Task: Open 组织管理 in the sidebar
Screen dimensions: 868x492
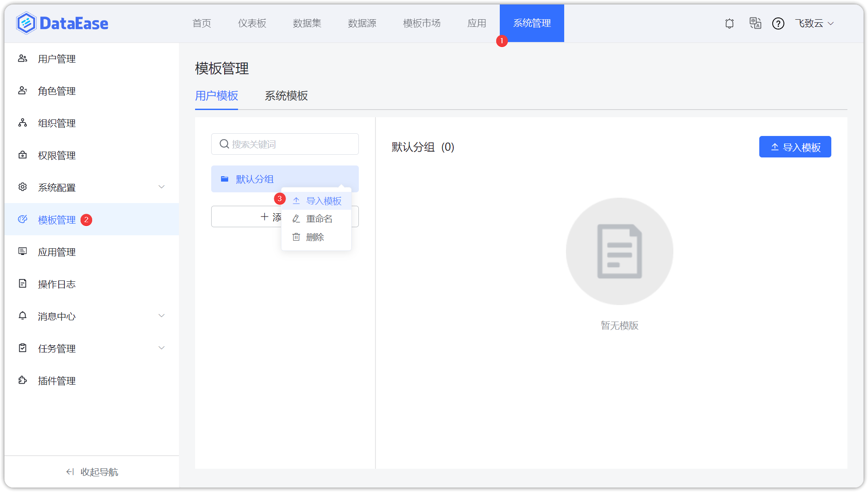Action: (x=92, y=123)
